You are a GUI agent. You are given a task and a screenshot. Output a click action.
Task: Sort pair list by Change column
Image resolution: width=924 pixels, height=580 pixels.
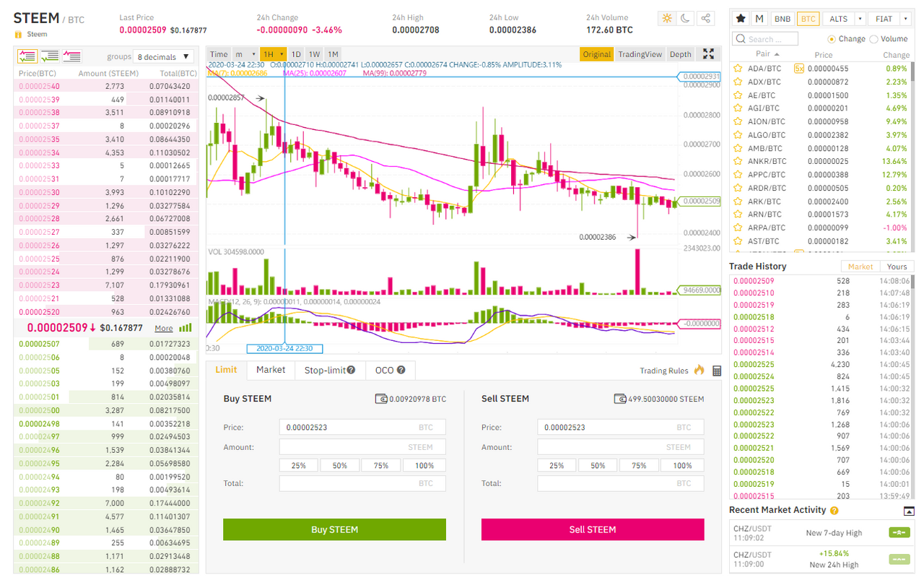(897, 55)
